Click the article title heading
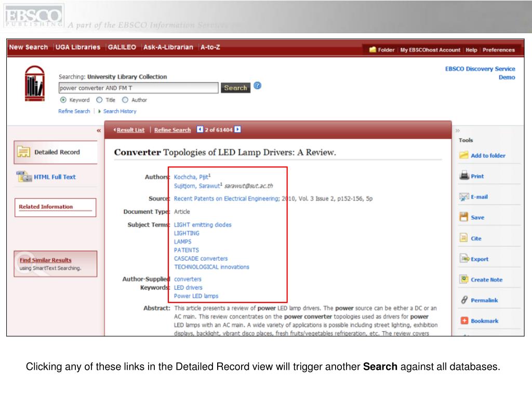The height and width of the screenshot is (399, 532). pyautogui.click(x=225, y=152)
